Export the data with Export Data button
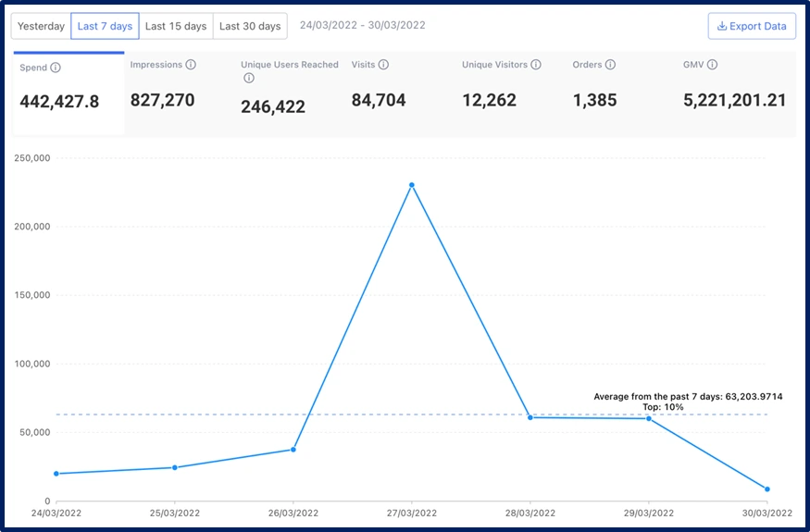 751,26
